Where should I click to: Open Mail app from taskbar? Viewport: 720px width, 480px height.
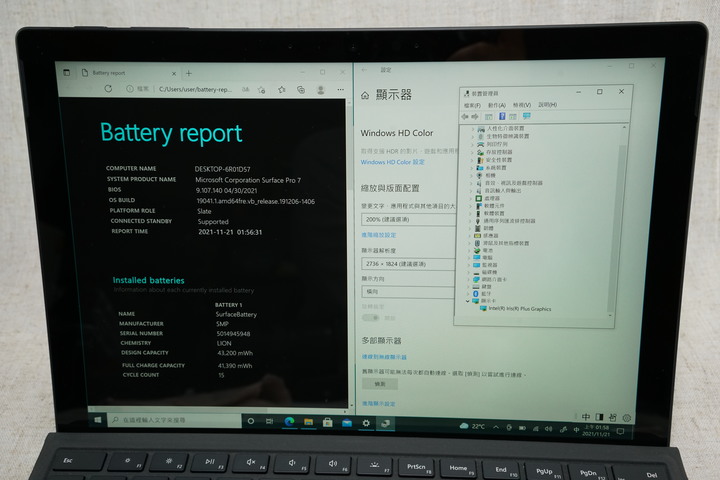(347, 423)
